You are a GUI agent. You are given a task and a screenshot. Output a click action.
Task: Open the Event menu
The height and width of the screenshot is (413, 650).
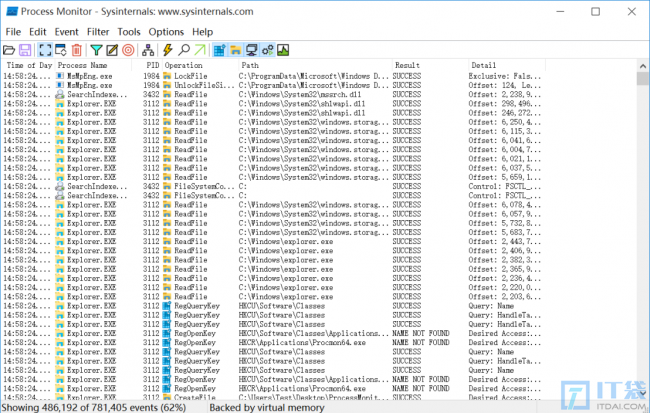[66, 32]
